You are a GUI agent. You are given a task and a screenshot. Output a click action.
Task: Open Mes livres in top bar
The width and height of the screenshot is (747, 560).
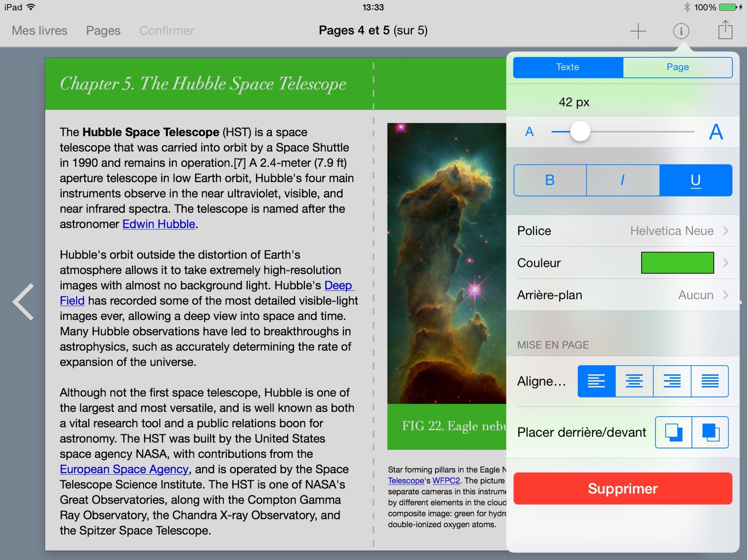(x=40, y=30)
